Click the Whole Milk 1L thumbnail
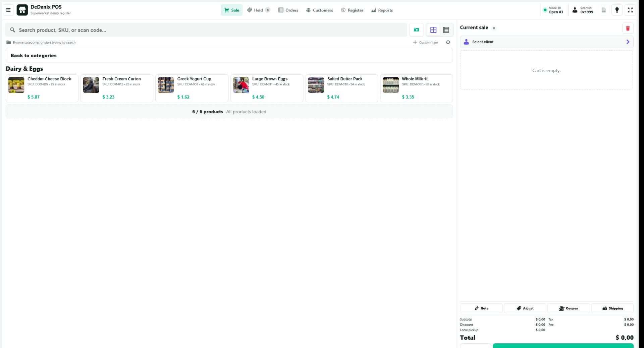The image size is (644, 348). coord(390,85)
